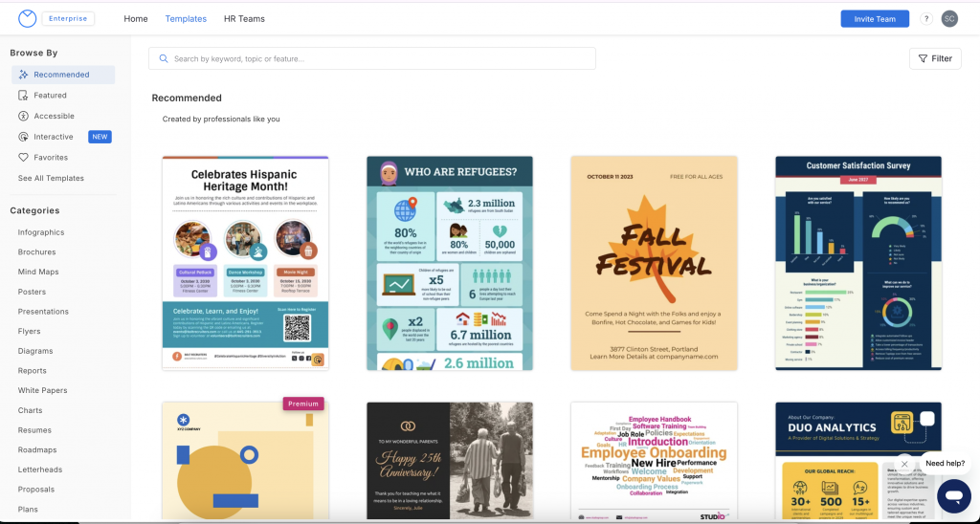Viewport: 980px width, 524px height.
Task: Open the SC user avatar menu
Action: pyautogui.click(x=949, y=19)
